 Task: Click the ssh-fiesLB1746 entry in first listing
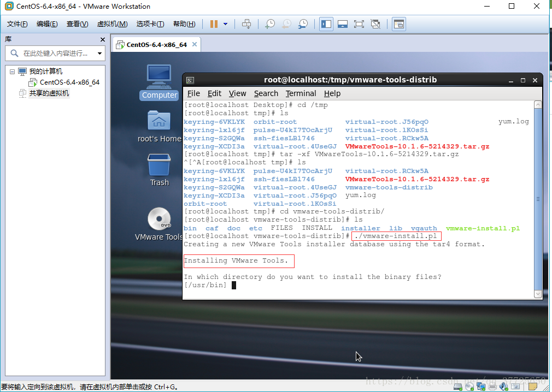click(x=284, y=138)
